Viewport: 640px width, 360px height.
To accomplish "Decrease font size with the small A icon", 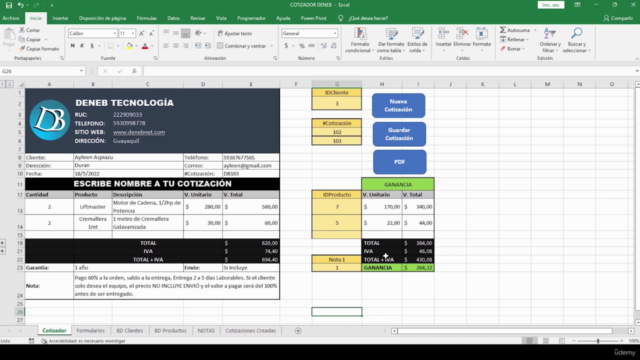I will pyautogui.click(x=151, y=33).
